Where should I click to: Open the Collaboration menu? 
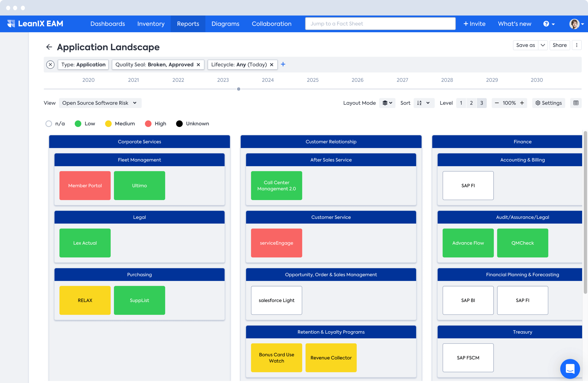point(272,24)
